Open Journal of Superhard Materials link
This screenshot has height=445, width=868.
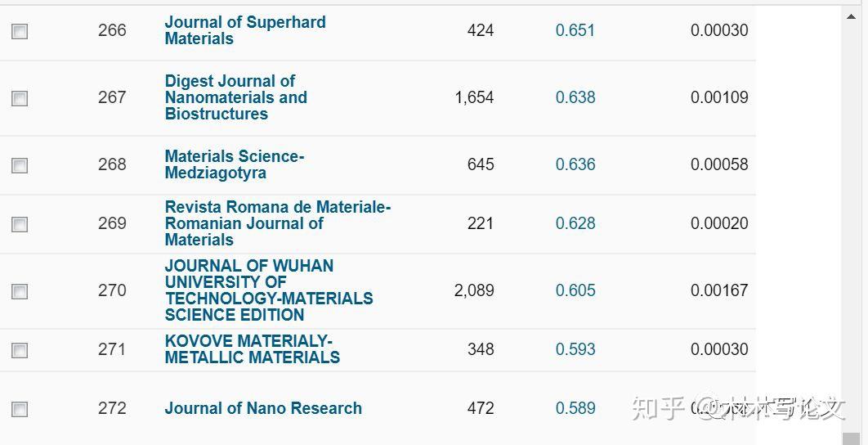(245, 30)
